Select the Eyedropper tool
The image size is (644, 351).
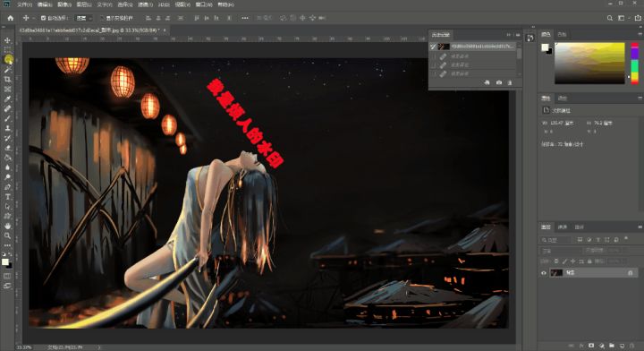(x=7, y=98)
